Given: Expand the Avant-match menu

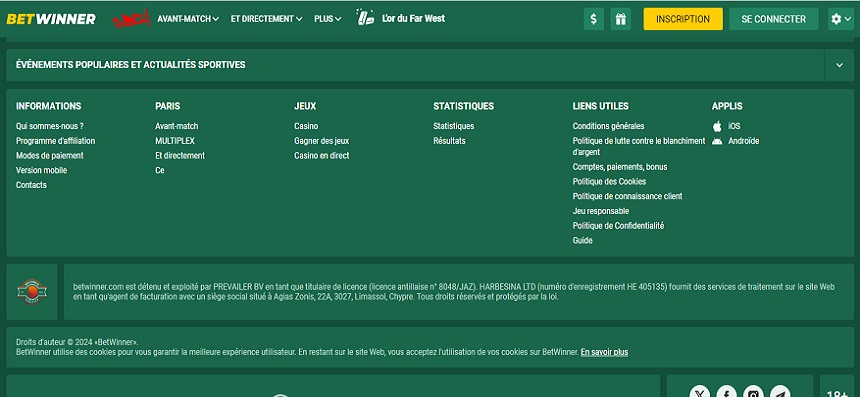Looking at the screenshot, I should (x=188, y=19).
